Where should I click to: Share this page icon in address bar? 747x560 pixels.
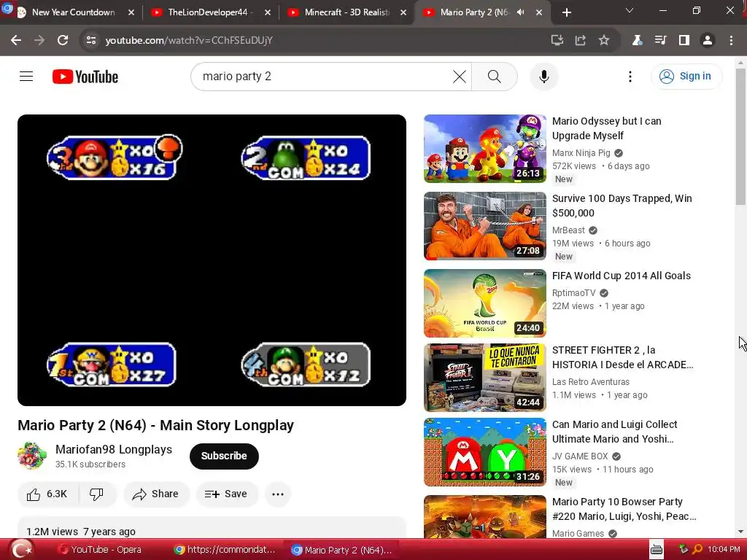[x=580, y=41]
